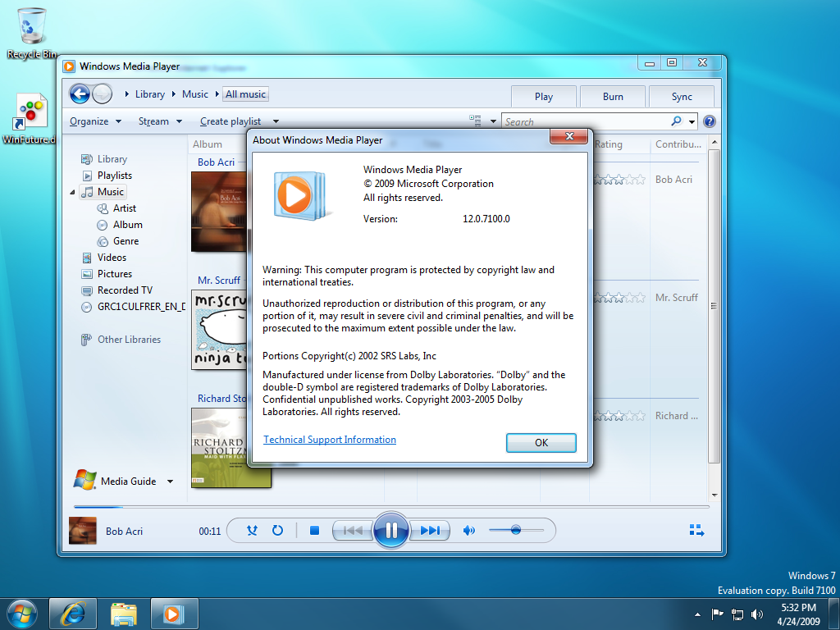This screenshot has height=630, width=840.
Task: Switch to the Play tab
Action: (x=544, y=97)
